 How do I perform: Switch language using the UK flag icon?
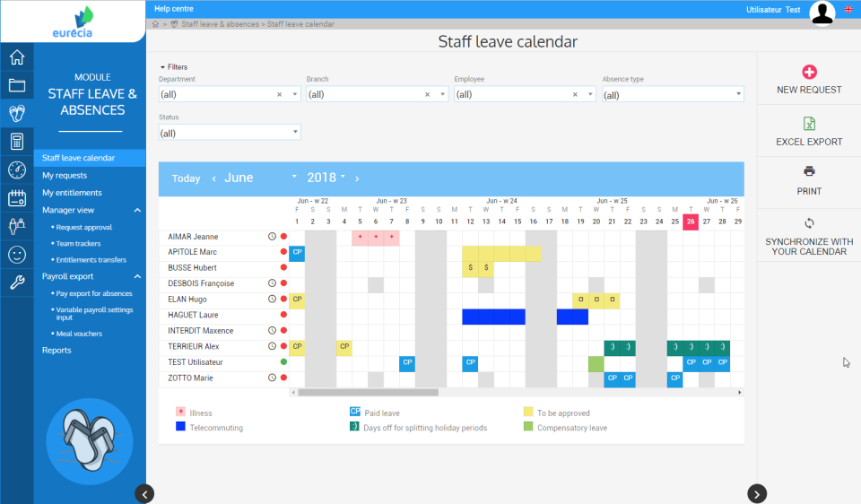[x=848, y=9]
